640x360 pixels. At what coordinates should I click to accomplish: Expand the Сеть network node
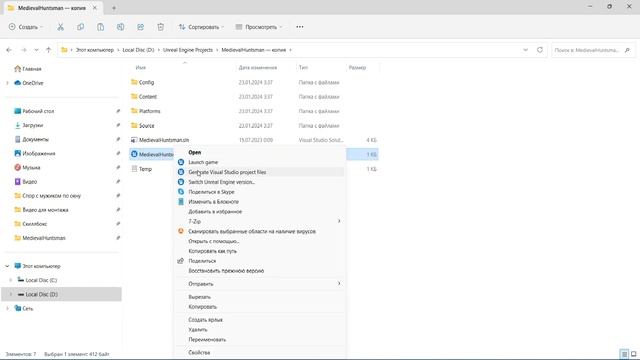click(x=7, y=309)
